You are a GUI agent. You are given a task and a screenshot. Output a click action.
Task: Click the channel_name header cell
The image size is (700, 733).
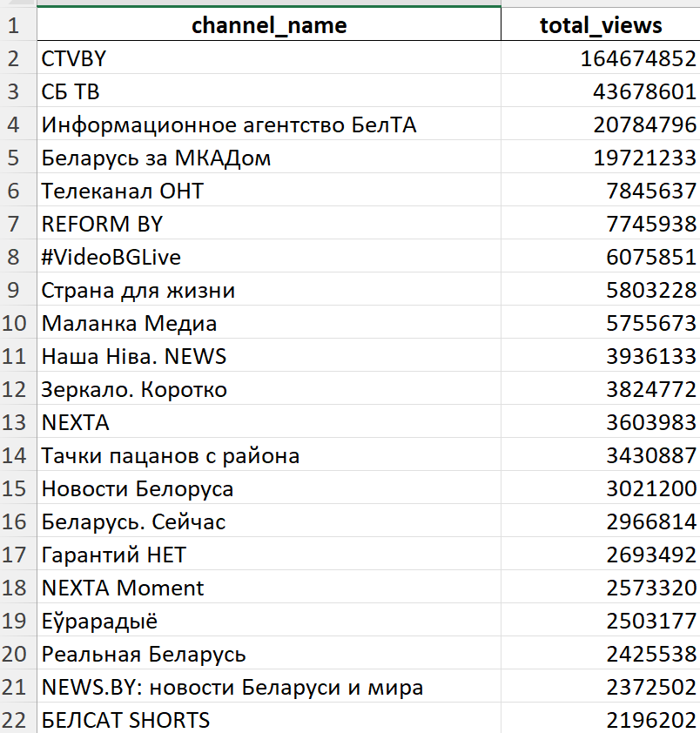[x=268, y=25]
